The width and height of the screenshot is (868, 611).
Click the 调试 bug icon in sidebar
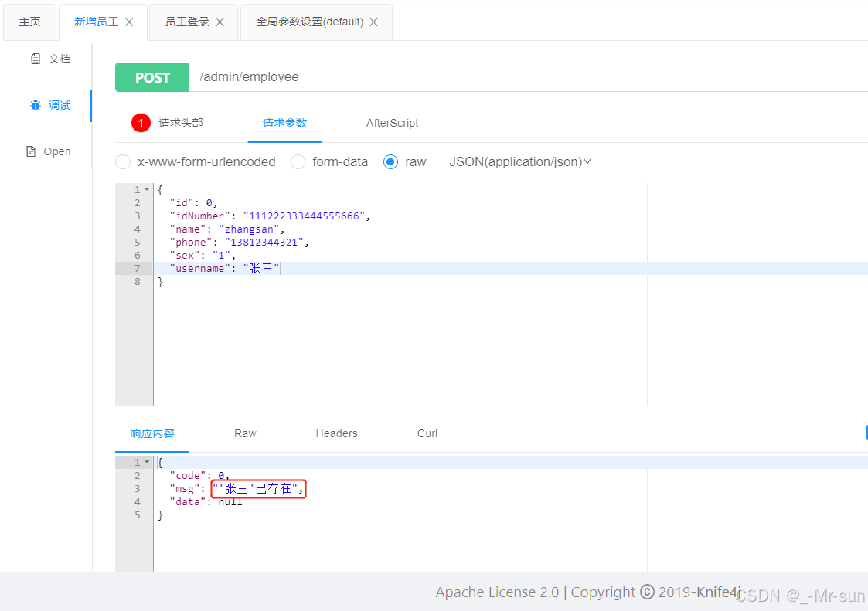pos(36,105)
